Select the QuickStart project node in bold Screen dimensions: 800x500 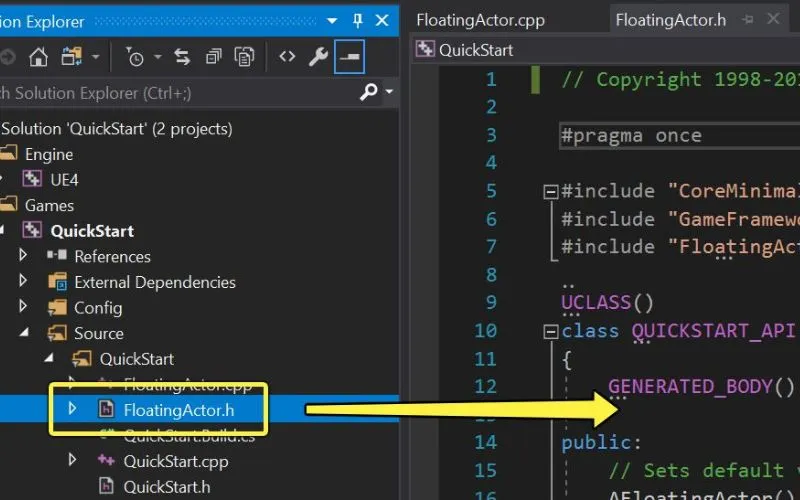92,231
